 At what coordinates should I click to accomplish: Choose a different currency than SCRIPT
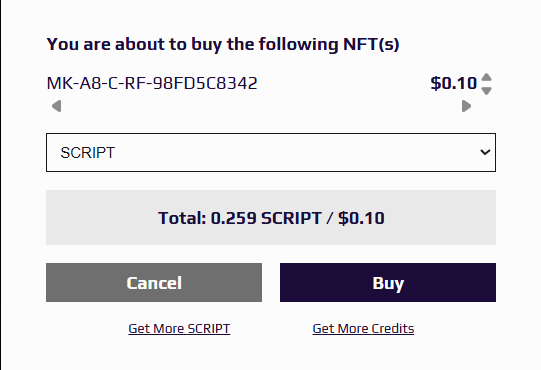(271, 152)
